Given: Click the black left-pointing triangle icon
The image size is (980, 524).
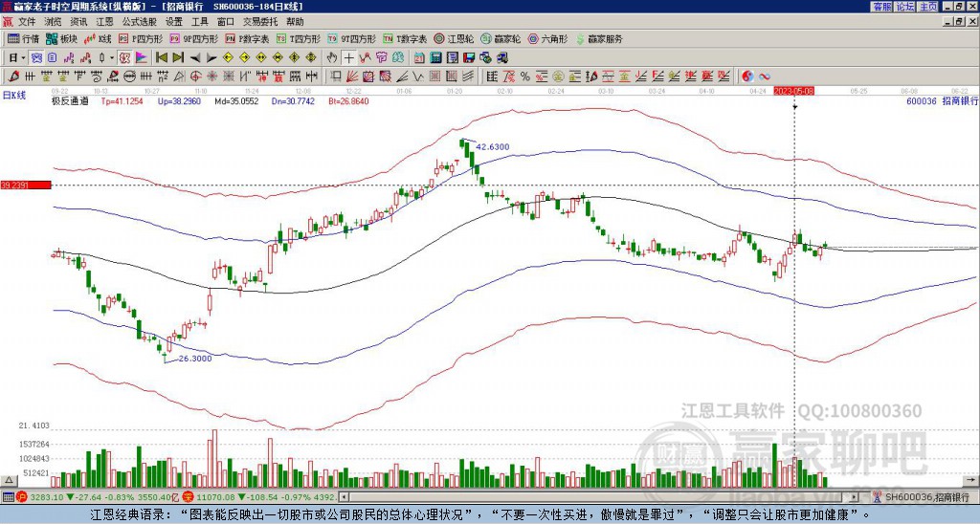Looking at the screenshot, I should (195, 58).
